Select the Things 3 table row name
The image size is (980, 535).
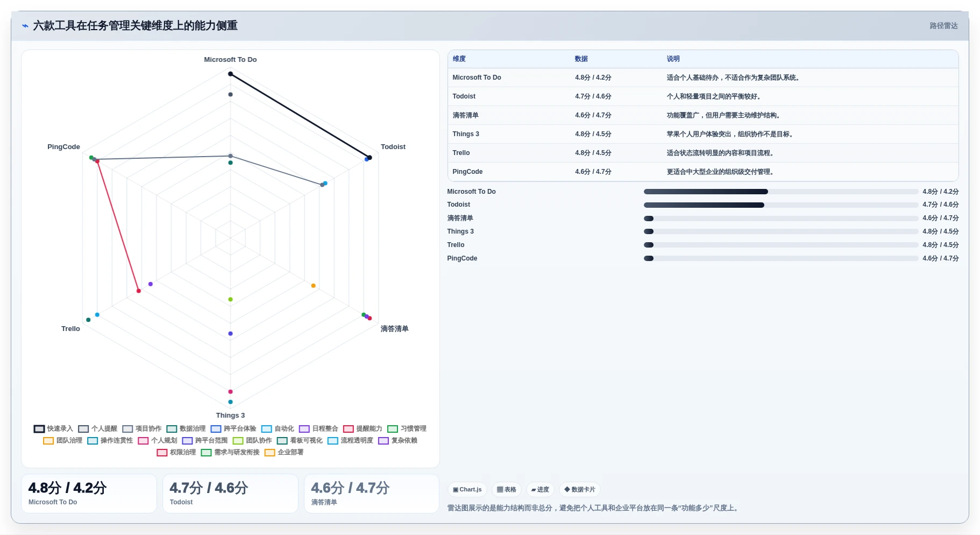pyautogui.click(x=466, y=134)
